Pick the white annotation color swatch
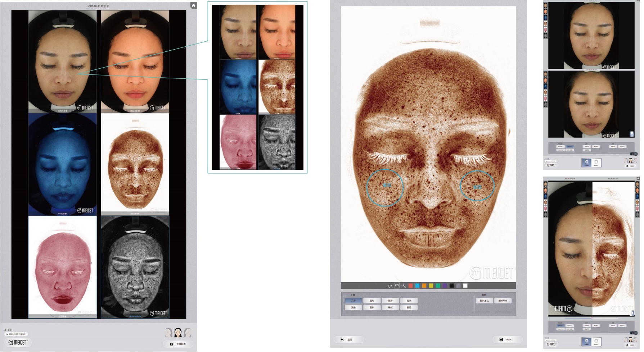Image resolution: width=644 pixels, height=352 pixels. [465, 286]
